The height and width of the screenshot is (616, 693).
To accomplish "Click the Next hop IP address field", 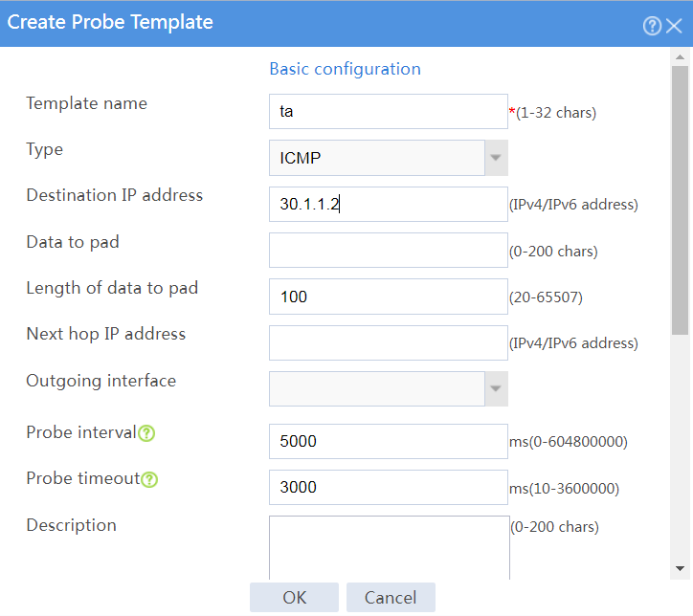I will click(389, 343).
